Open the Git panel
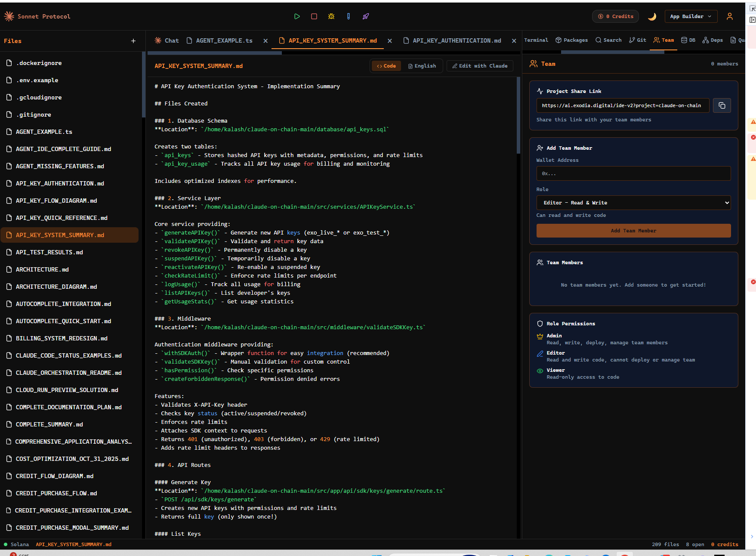Viewport: 756px width, 556px height. tap(637, 40)
